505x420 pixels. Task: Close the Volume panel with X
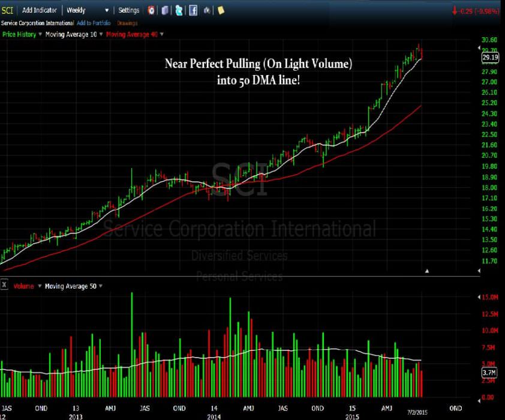click(x=4, y=285)
